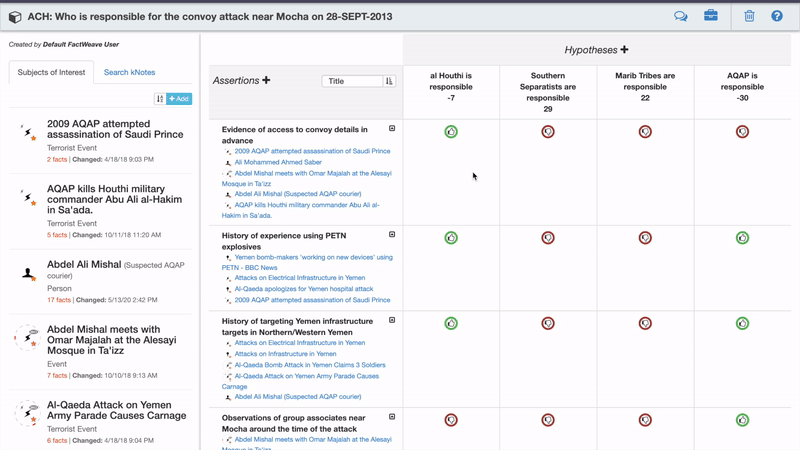Toggle Marib Tribes rating for convoy details evidence
The height and width of the screenshot is (450, 800).
point(645,132)
